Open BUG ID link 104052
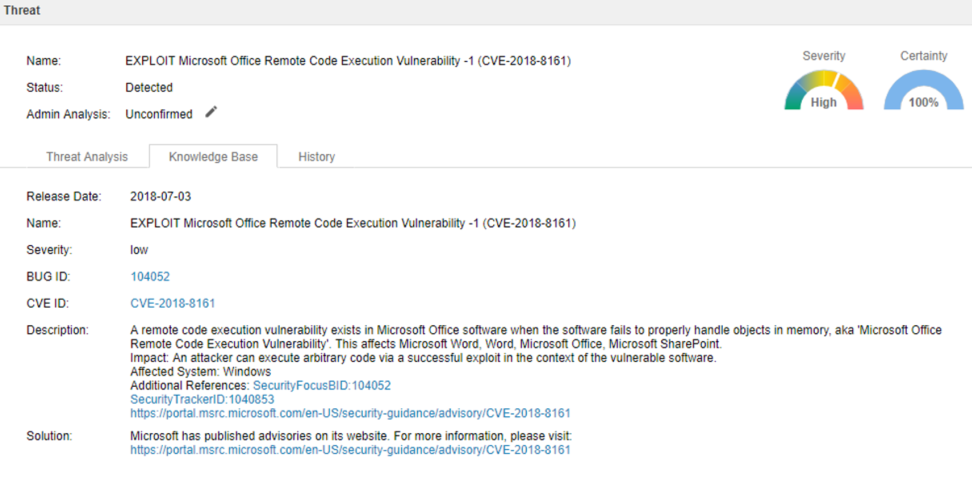Image resolution: width=972 pixels, height=479 pixels. [x=150, y=277]
